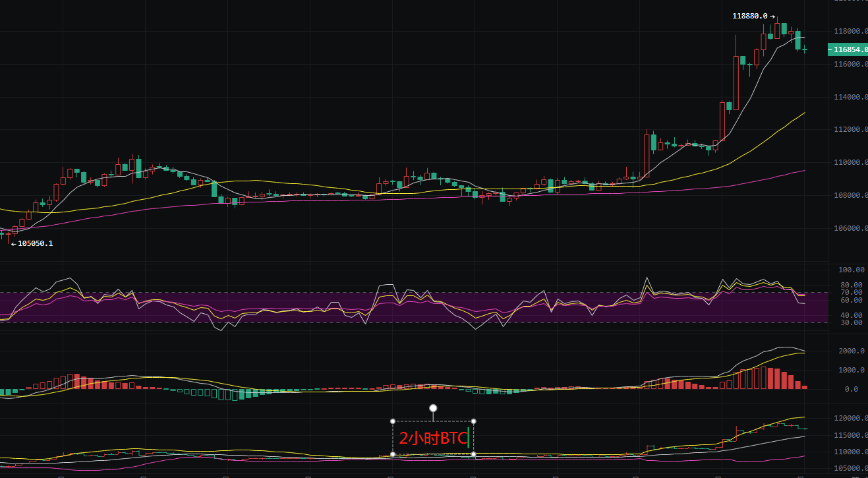Image resolution: width=868 pixels, height=478 pixels.
Task: Select the candlestick at the 118880.0 peak
Action: [x=777, y=28]
